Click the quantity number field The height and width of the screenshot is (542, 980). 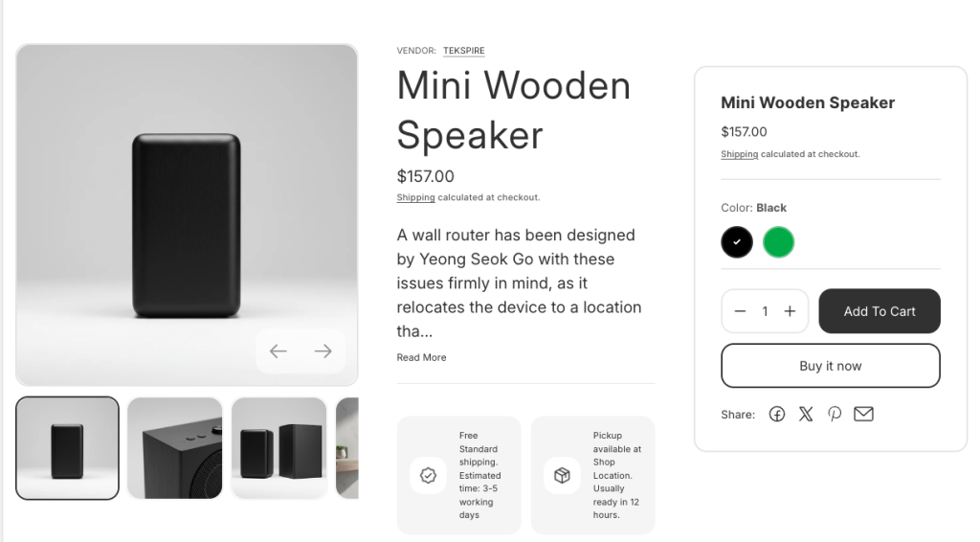coord(765,311)
